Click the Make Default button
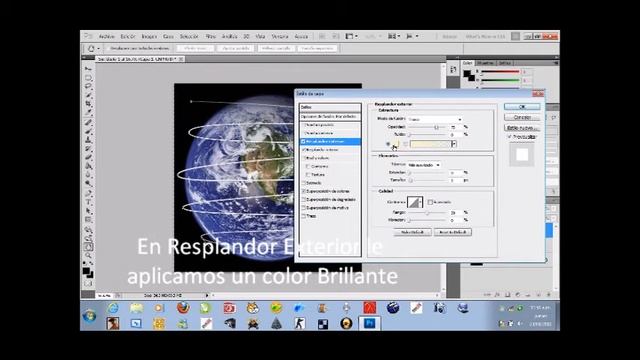The width and height of the screenshot is (640, 360). click(x=412, y=232)
